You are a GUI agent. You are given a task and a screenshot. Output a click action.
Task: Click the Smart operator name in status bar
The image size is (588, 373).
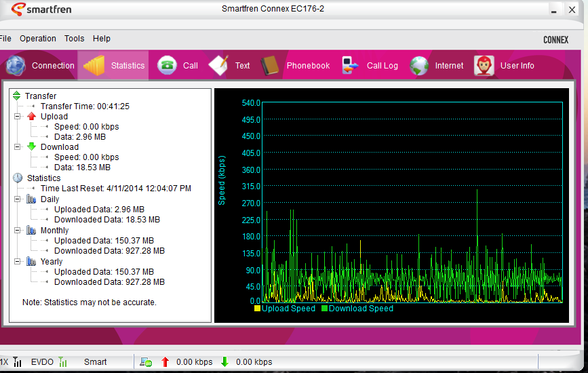point(95,361)
